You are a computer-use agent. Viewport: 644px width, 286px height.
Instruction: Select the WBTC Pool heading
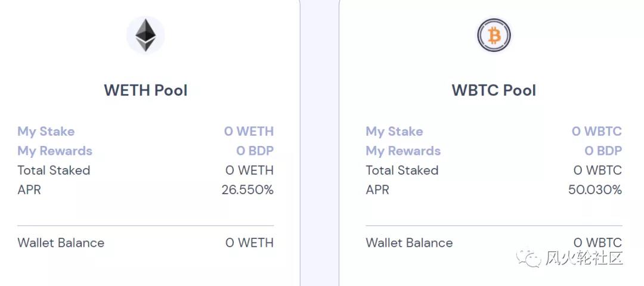click(x=494, y=91)
